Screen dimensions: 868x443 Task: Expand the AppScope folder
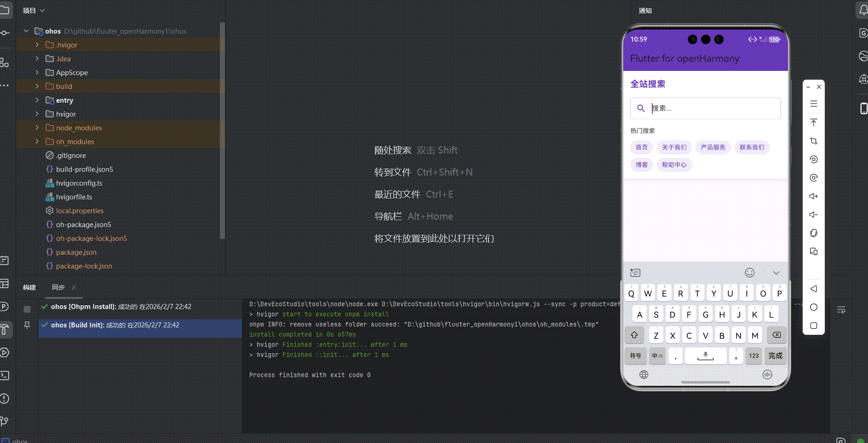click(37, 73)
